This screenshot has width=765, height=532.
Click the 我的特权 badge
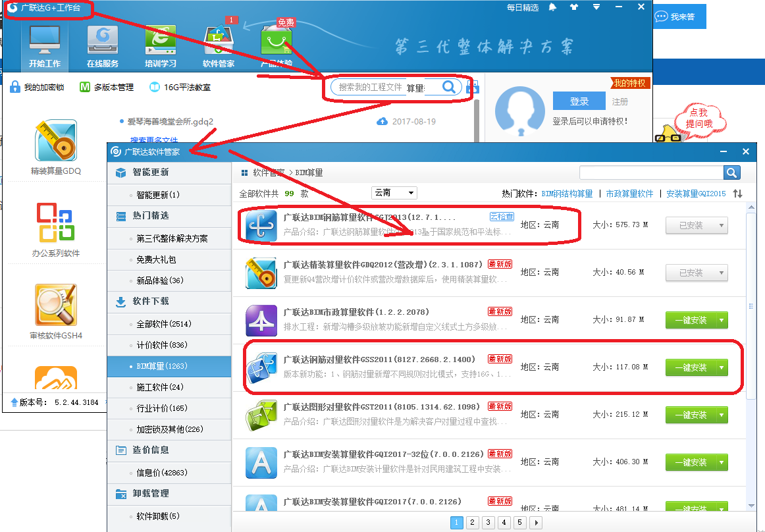coord(629,84)
